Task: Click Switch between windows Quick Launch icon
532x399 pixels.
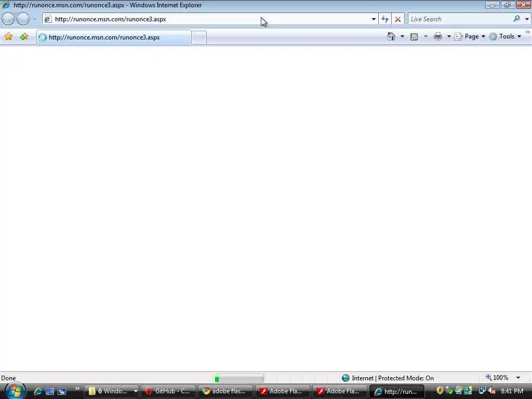Action: click(x=62, y=391)
